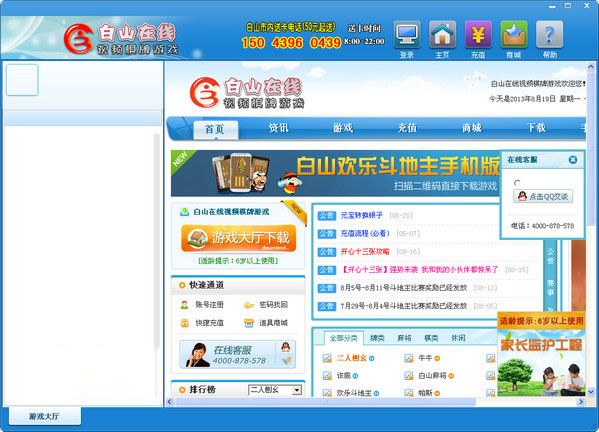Open the 商城 star box icon
This screenshot has height=432, width=599.
point(513,35)
